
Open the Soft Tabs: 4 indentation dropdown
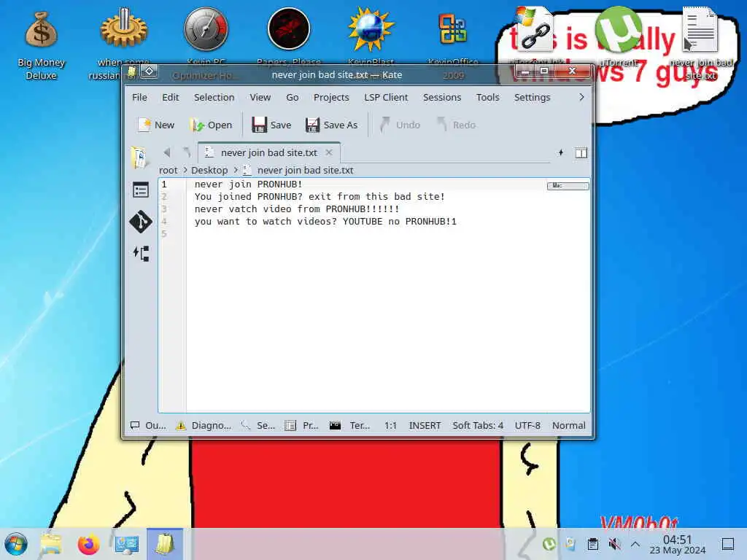click(x=478, y=425)
